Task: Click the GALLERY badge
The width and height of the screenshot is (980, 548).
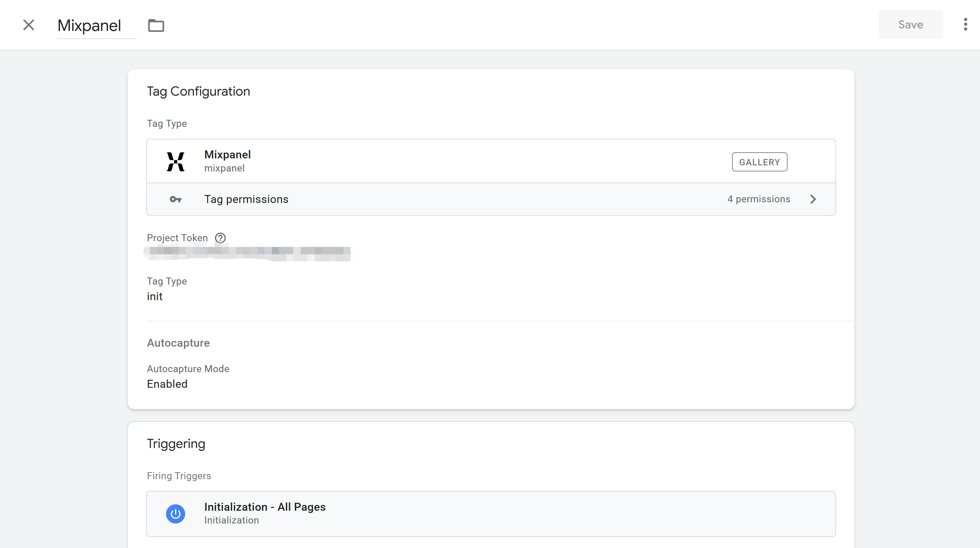Action: (x=759, y=162)
